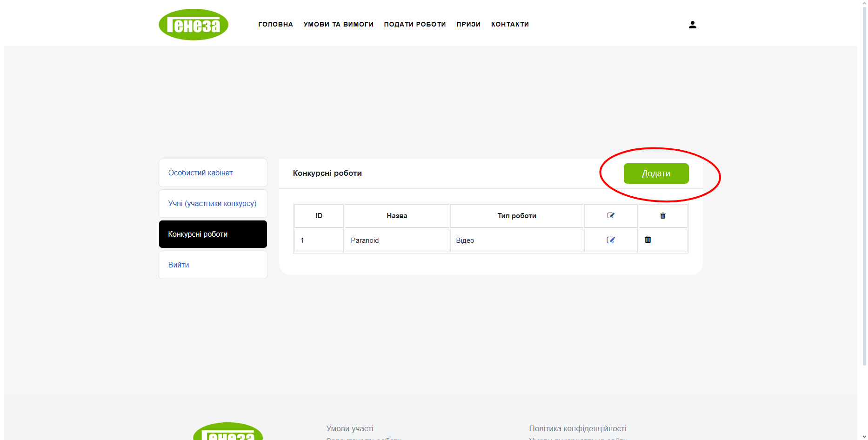This screenshot has height=440, width=868.
Task: Click the edit icon for Paranoid row
Action: click(x=611, y=240)
